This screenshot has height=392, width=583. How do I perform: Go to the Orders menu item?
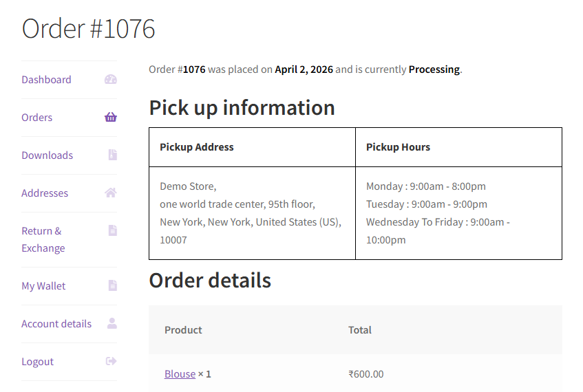coord(37,118)
